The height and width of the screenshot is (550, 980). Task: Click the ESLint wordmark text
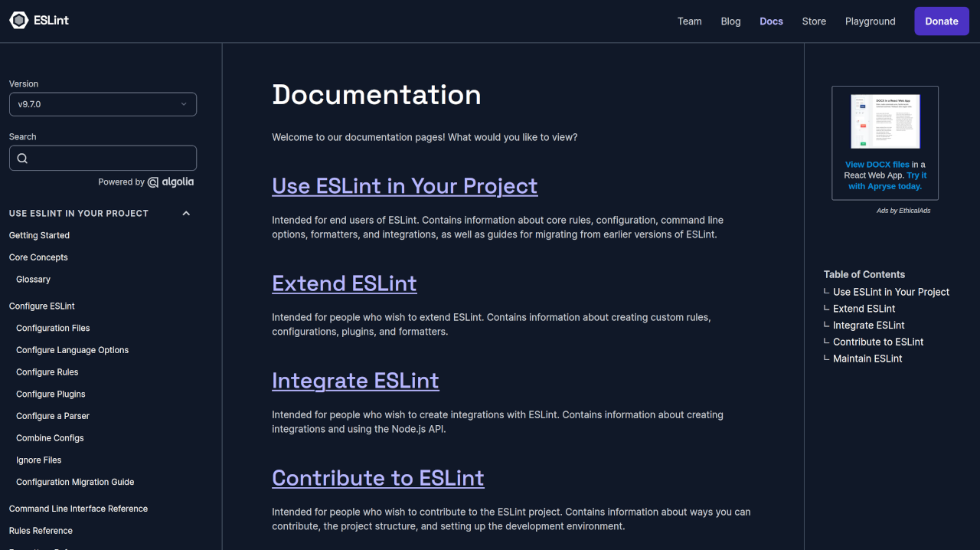tap(51, 21)
